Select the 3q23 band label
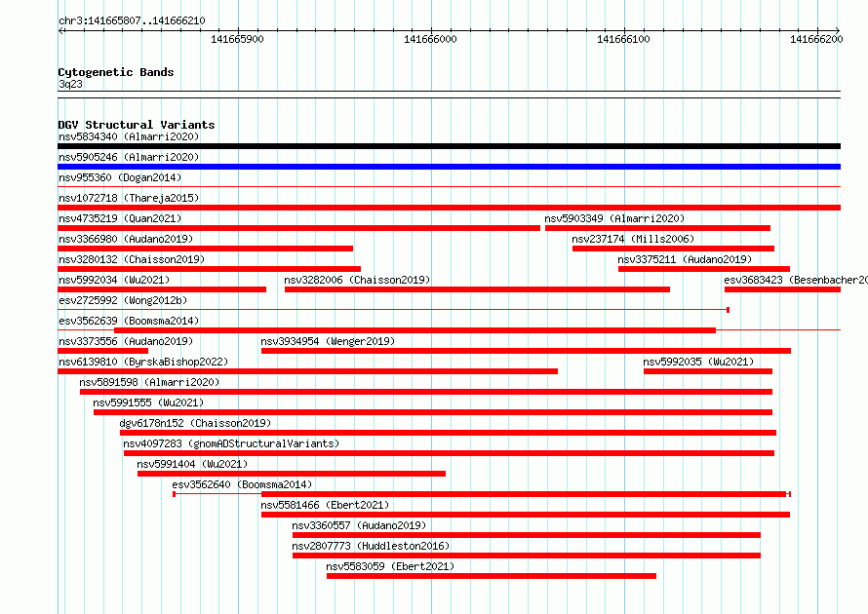868x614 pixels. coord(70,84)
